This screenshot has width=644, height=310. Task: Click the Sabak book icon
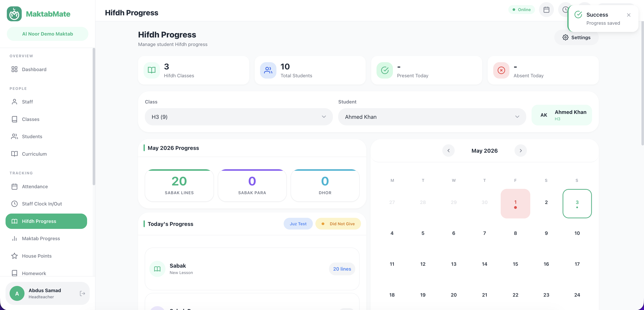(157, 269)
